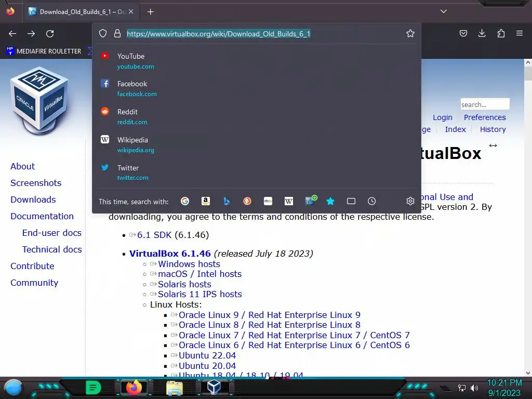This screenshot has width=532, height=399.
Task: Open green notes app in taskbar
Action: pos(93,388)
